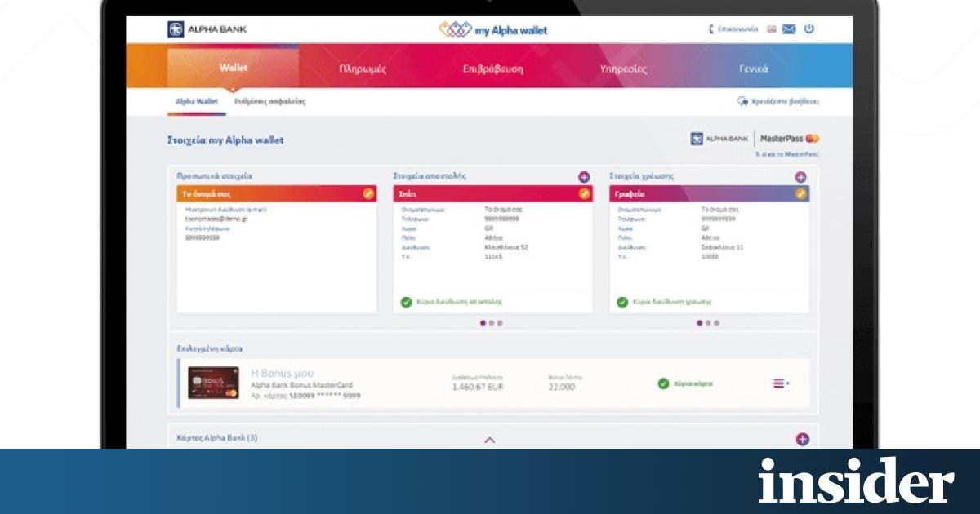Open the selected card options menu
Viewport: 980px width, 514px height.
(x=781, y=383)
